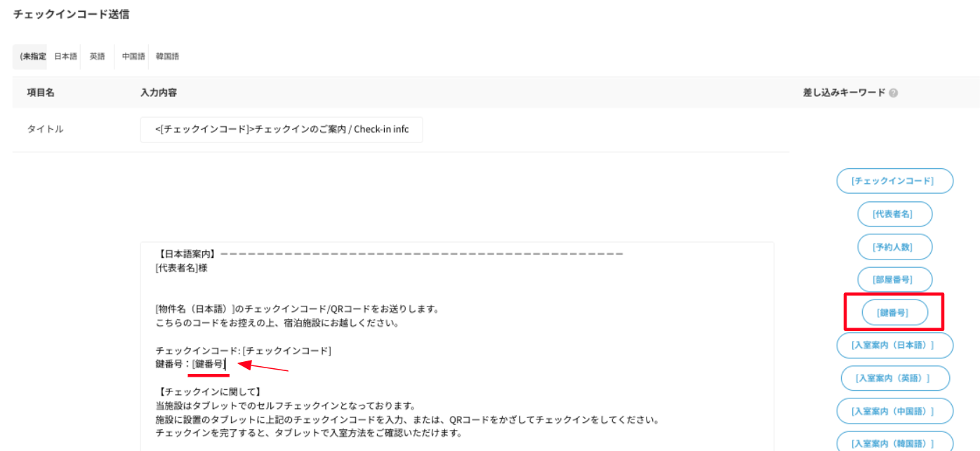Click the [入室案内（英語）] keyword button
This screenshot has height=451, width=980.
[894, 378]
